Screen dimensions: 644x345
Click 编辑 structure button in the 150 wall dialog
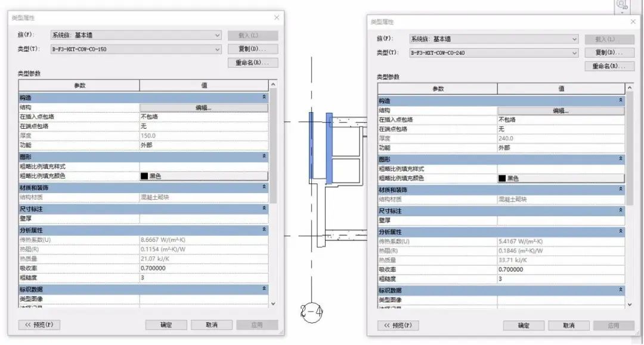pos(204,107)
